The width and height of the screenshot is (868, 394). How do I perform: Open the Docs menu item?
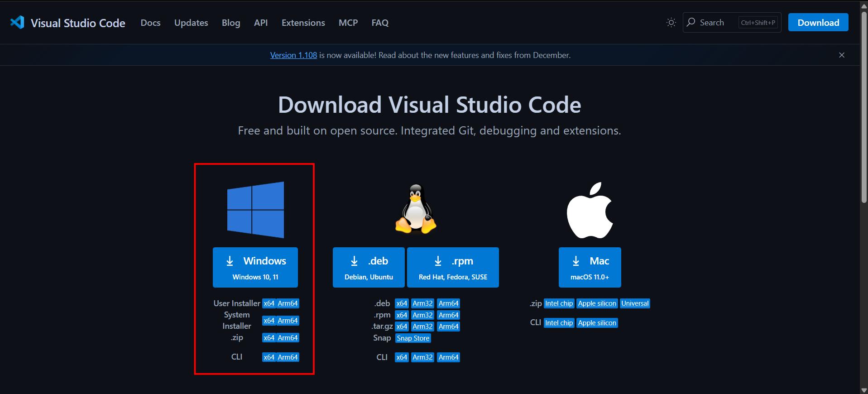point(151,23)
